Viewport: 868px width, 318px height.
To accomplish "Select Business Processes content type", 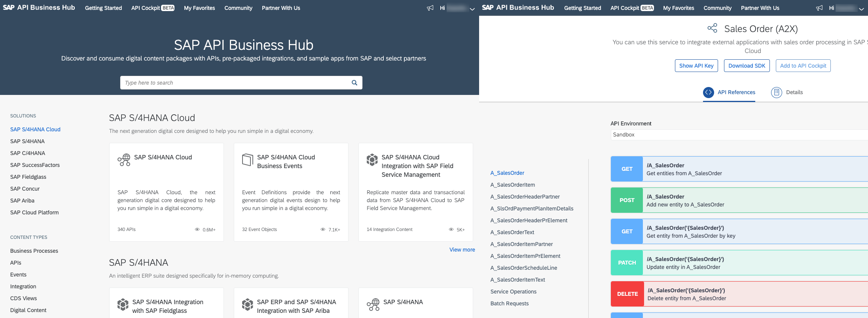I will (x=34, y=251).
